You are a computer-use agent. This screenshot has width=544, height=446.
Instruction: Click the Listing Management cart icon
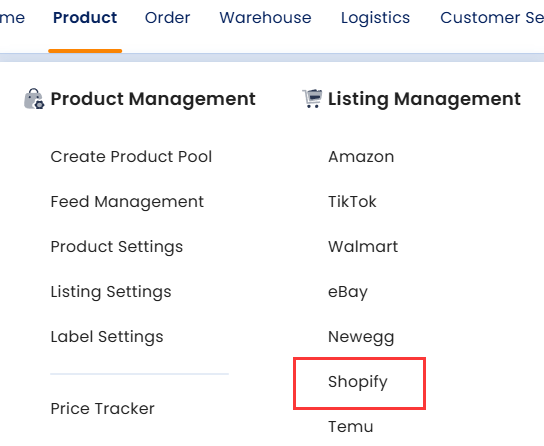312,98
